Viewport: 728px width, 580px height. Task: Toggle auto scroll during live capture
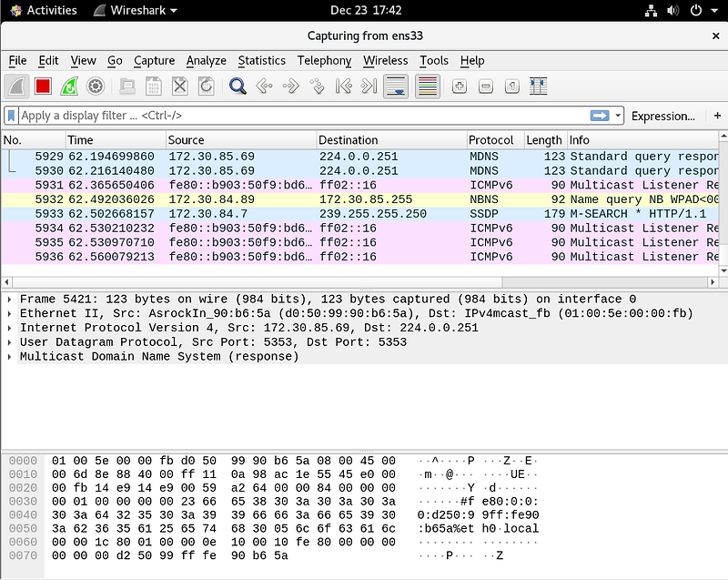[396, 86]
